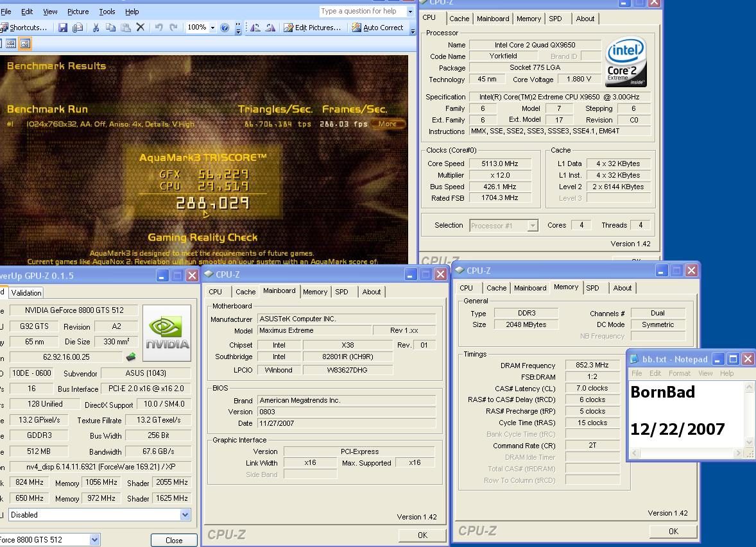Screen dimensions: 756x547
Task: Click AquaMark total score 288,029
Action: click(x=212, y=203)
